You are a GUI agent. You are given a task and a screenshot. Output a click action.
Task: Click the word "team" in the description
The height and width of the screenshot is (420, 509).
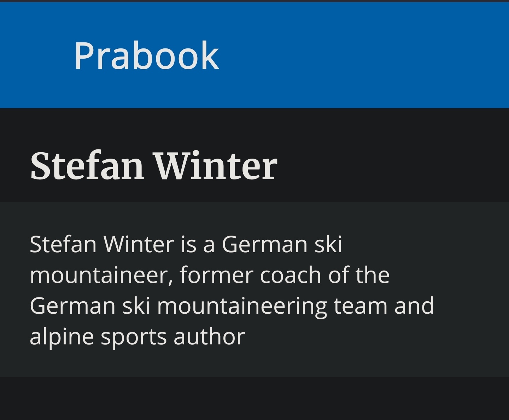click(x=360, y=306)
